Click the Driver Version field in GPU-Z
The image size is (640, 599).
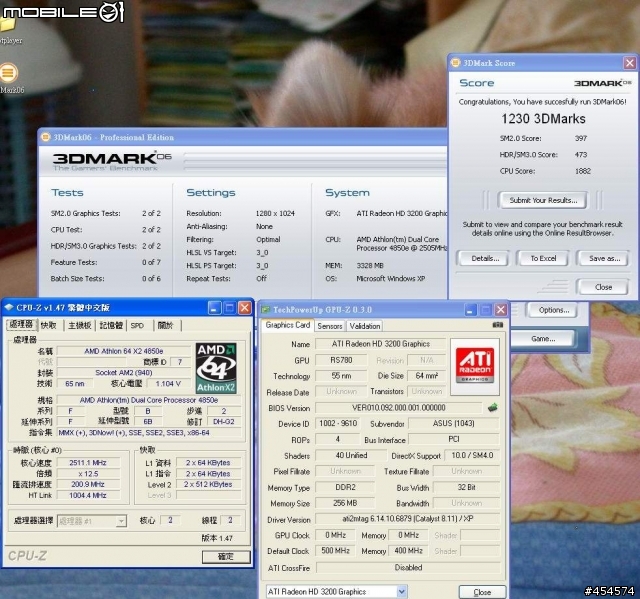(x=407, y=519)
